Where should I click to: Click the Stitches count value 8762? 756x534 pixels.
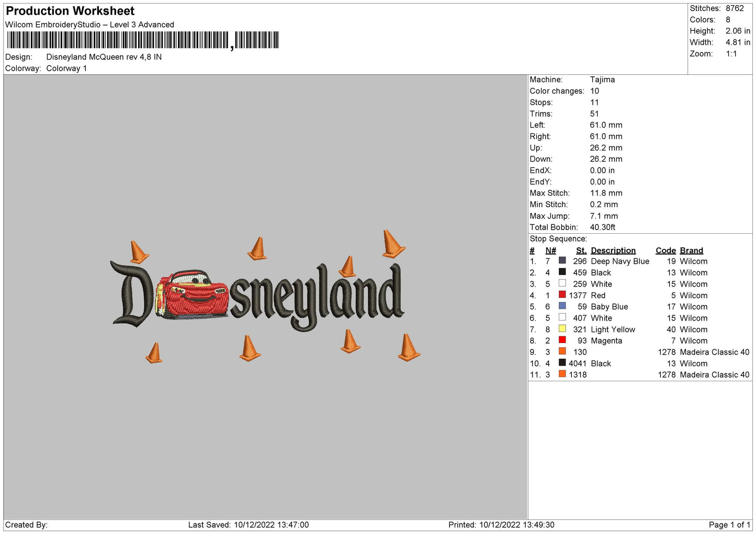tap(735, 8)
